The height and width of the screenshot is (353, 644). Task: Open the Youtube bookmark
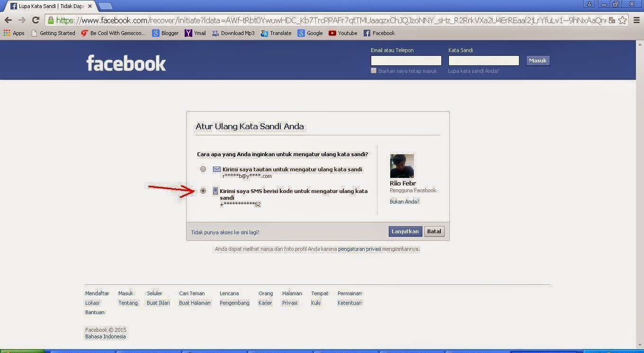(343, 33)
